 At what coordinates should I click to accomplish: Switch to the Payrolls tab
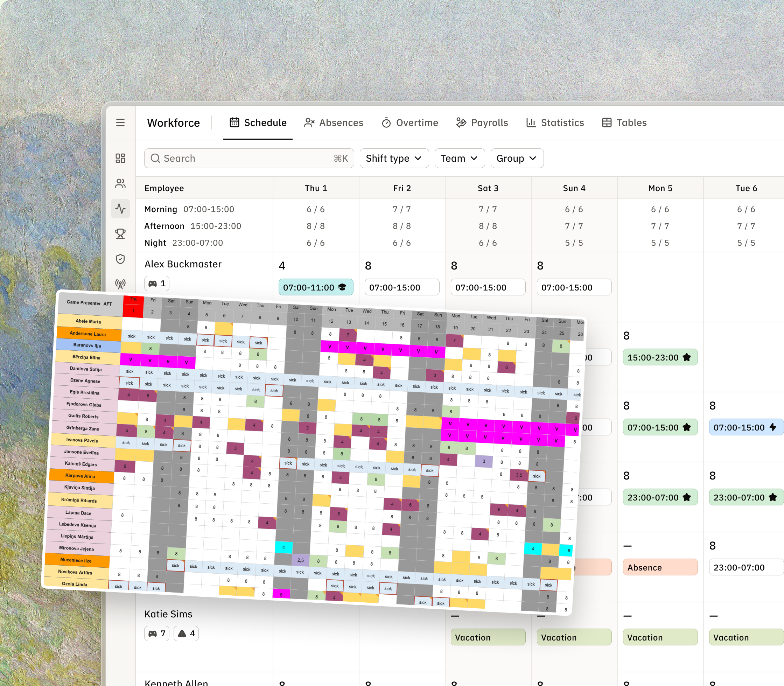click(x=482, y=122)
